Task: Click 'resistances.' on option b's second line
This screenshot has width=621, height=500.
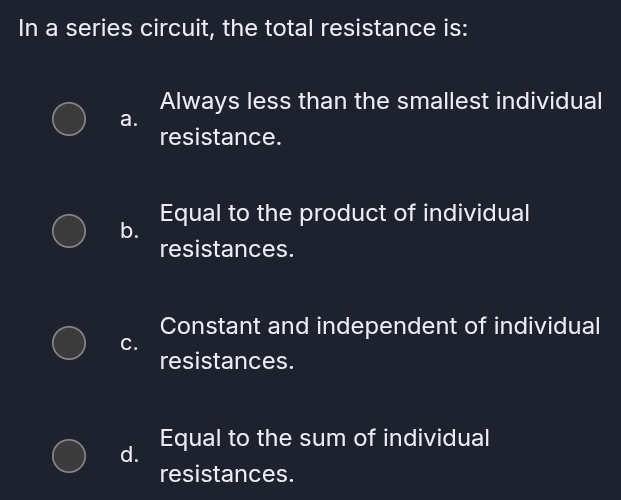Action: [226, 249]
